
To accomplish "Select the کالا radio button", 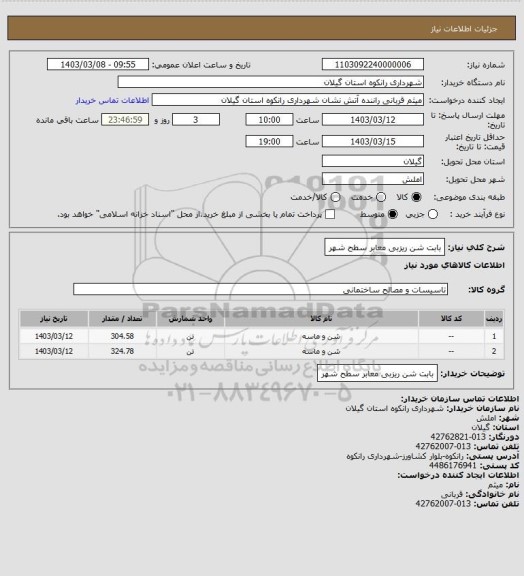I will tap(416, 198).
